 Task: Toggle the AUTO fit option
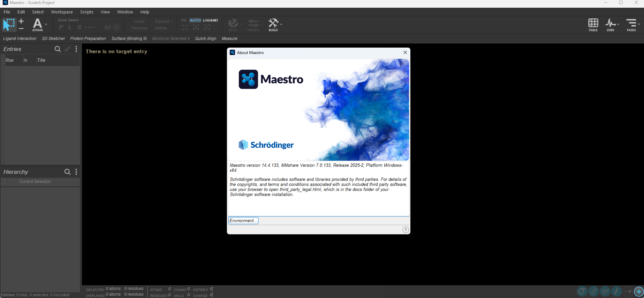[x=195, y=20]
